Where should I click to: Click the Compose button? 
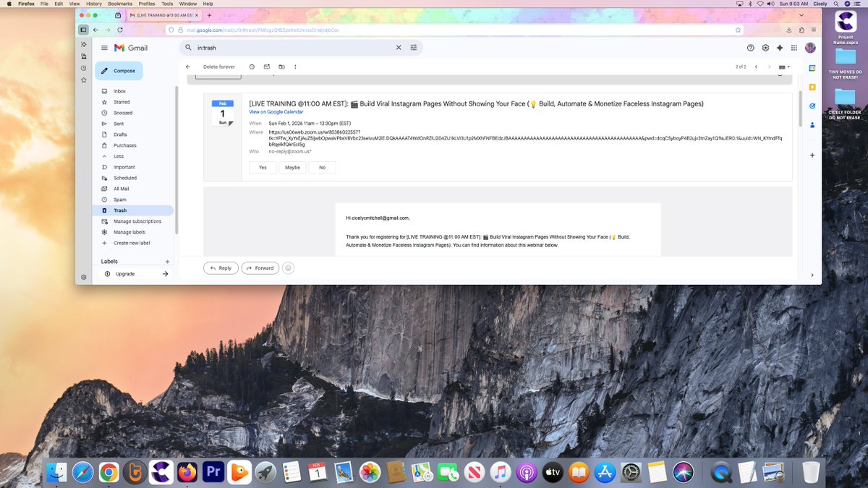tap(119, 71)
